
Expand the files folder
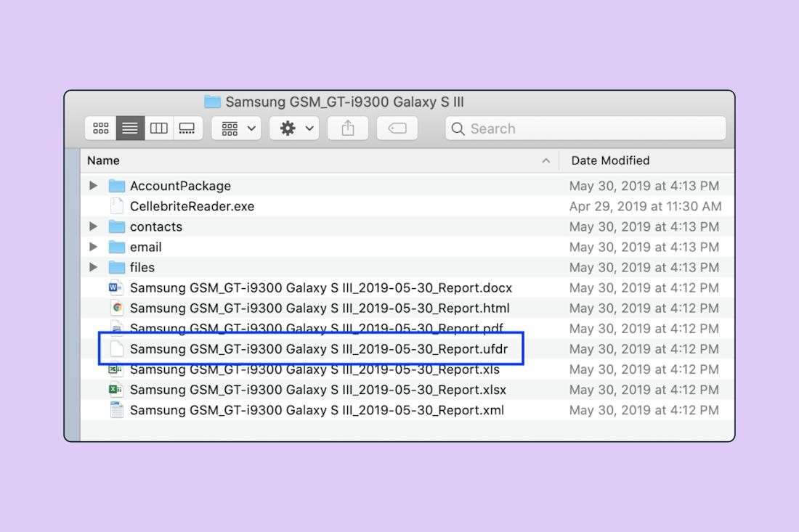[93, 267]
